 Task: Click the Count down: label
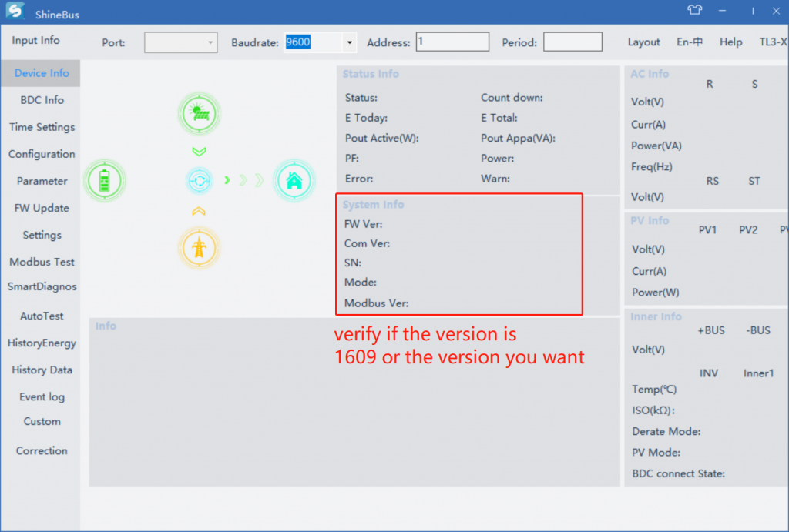point(512,98)
